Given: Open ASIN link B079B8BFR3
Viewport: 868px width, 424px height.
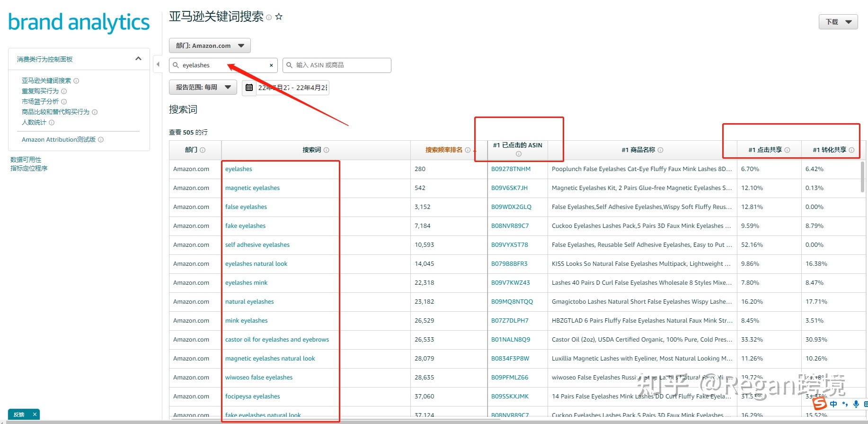Looking at the screenshot, I should [509, 264].
